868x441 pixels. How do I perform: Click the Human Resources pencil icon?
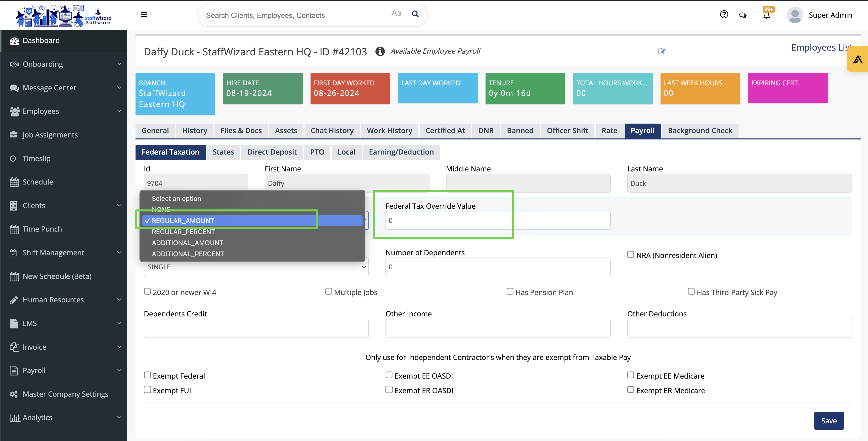click(x=14, y=300)
